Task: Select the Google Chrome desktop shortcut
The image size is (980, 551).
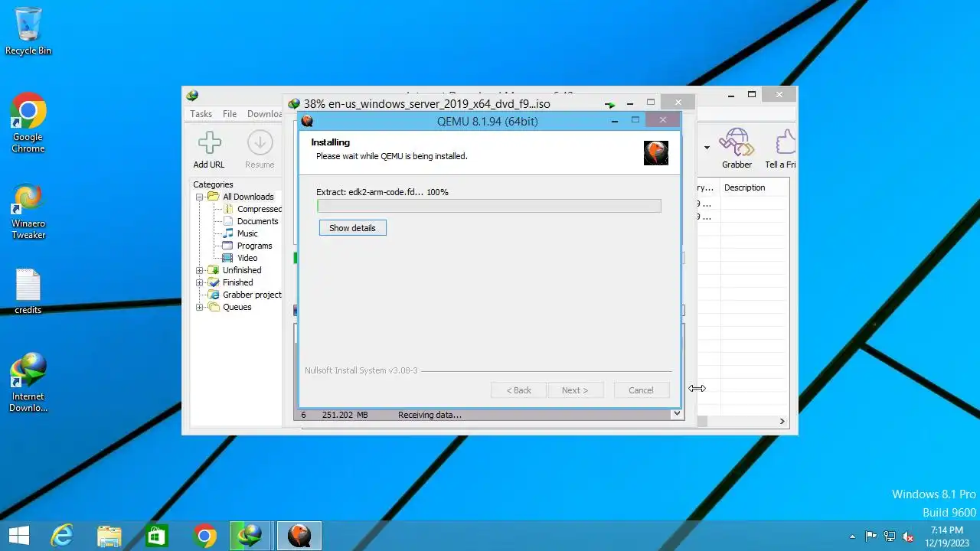Action: point(28,112)
